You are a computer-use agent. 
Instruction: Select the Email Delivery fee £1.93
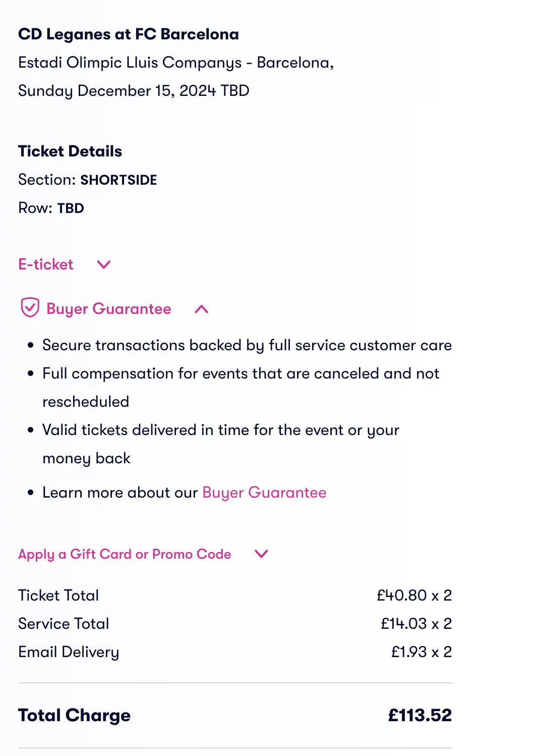point(408,652)
